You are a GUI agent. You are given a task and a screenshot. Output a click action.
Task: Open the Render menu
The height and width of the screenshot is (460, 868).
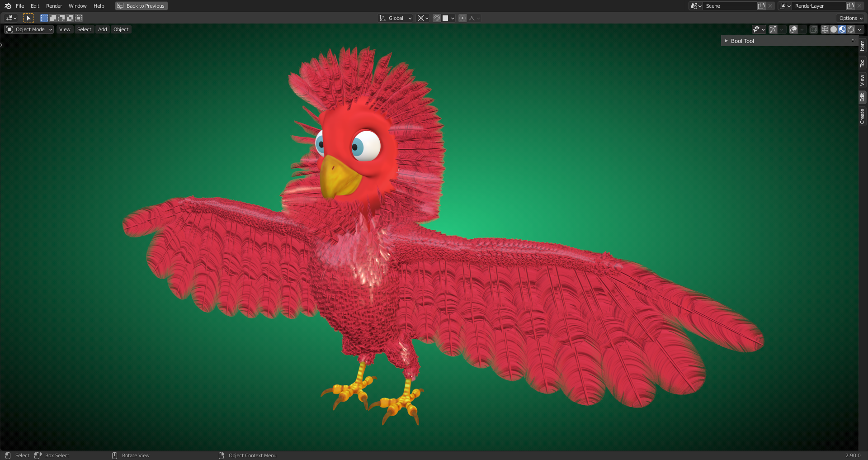(x=54, y=6)
